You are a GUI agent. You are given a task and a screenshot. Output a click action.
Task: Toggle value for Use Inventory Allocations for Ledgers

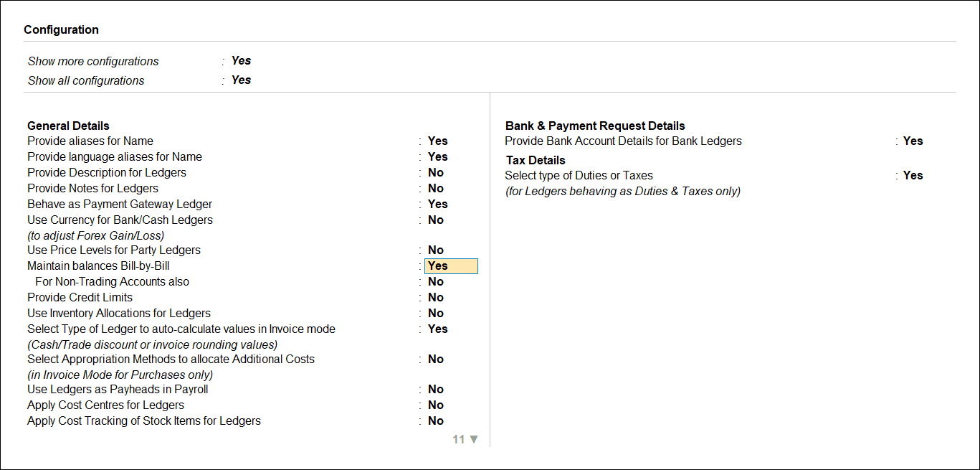click(436, 314)
